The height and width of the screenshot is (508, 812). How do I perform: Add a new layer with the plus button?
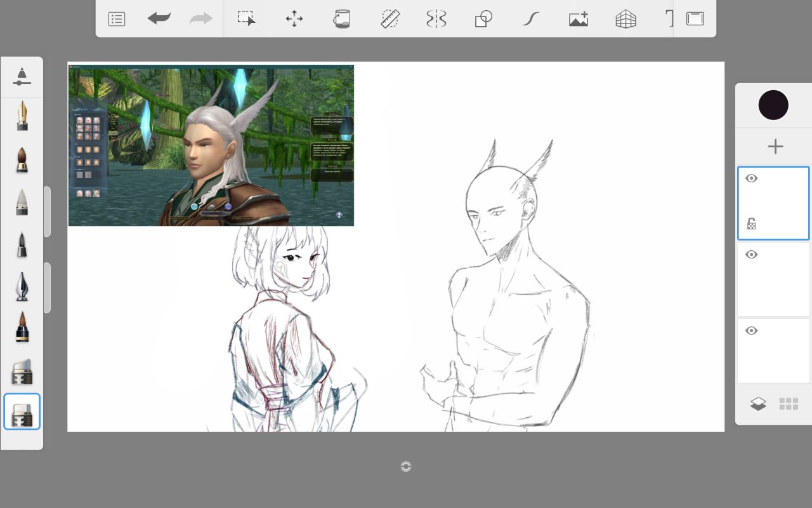click(x=775, y=147)
